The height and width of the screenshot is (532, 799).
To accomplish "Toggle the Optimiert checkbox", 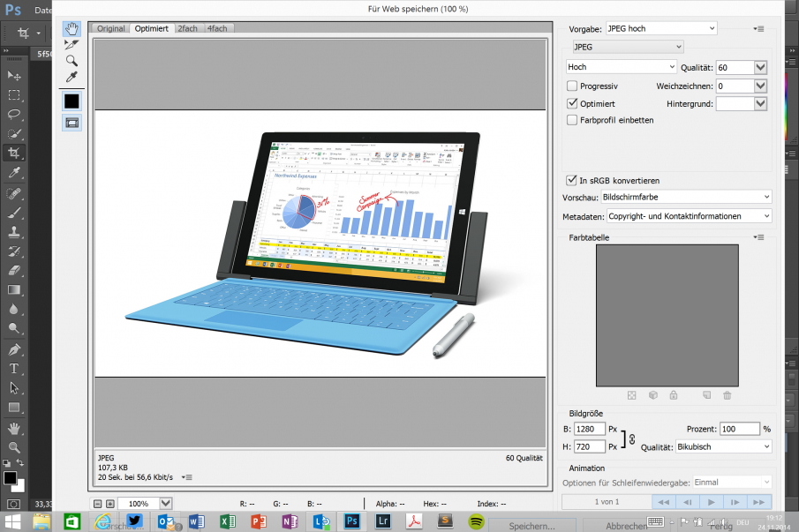I will (572, 103).
